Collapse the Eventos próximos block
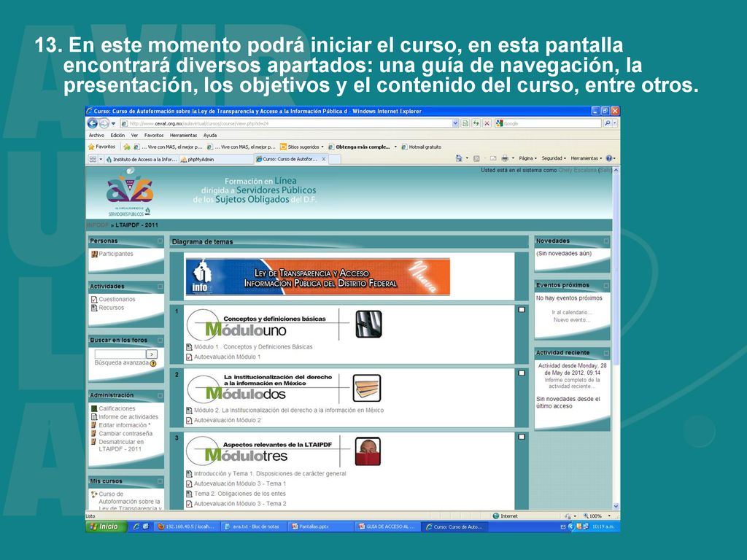Viewport: 747px width, 560px height. point(606,285)
